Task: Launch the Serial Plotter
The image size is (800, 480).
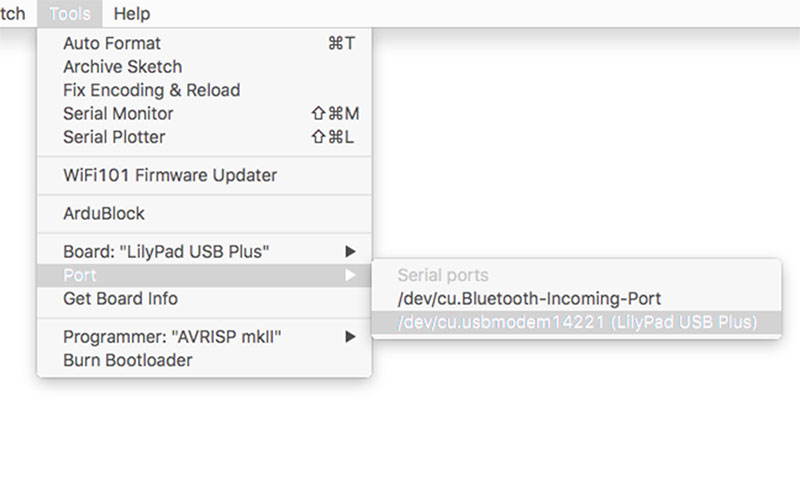Action: pyautogui.click(x=114, y=137)
